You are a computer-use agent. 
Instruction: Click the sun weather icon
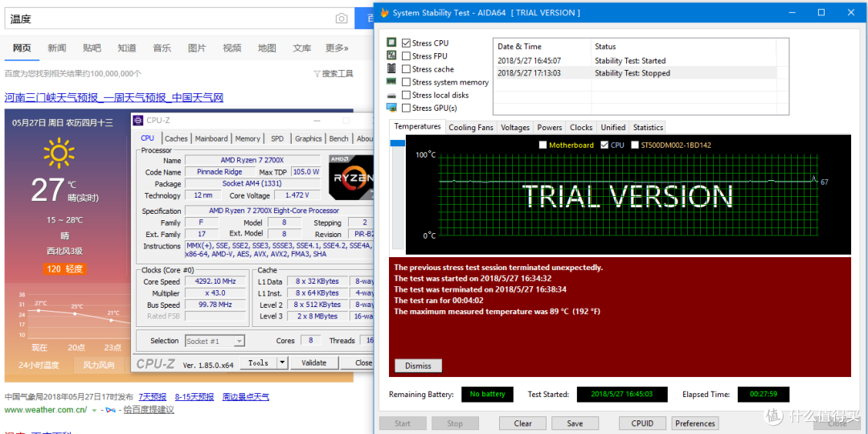[x=59, y=154]
